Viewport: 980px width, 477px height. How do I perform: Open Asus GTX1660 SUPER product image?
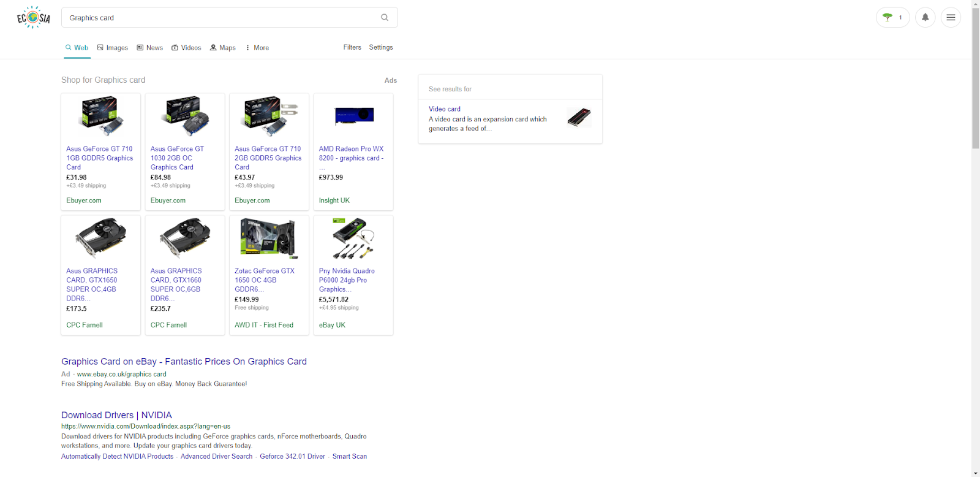tap(185, 238)
